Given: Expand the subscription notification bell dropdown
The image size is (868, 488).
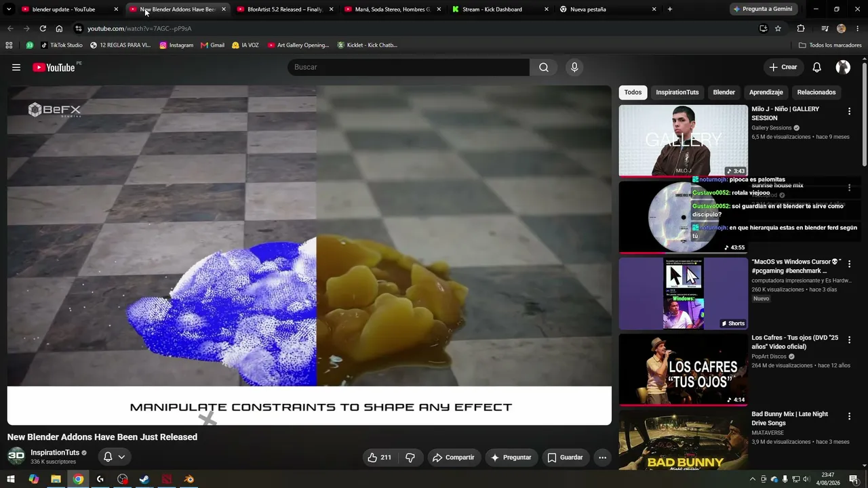Looking at the screenshot, I should [x=115, y=457].
